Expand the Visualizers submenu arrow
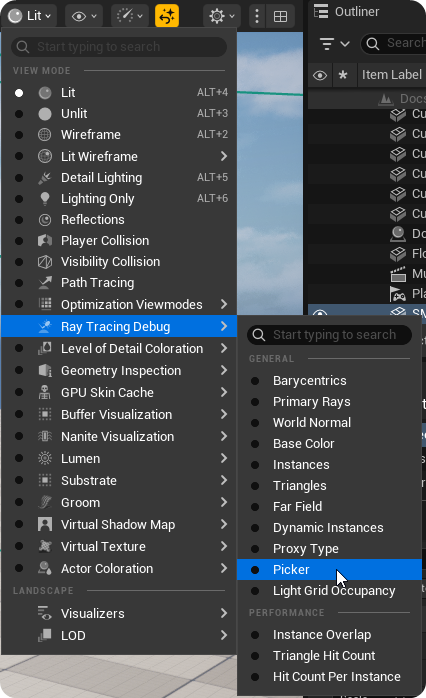Screen dimensions: 426x698 (224, 613)
